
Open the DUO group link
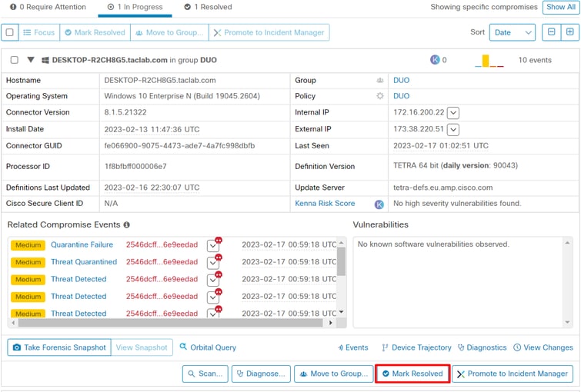(401, 81)
